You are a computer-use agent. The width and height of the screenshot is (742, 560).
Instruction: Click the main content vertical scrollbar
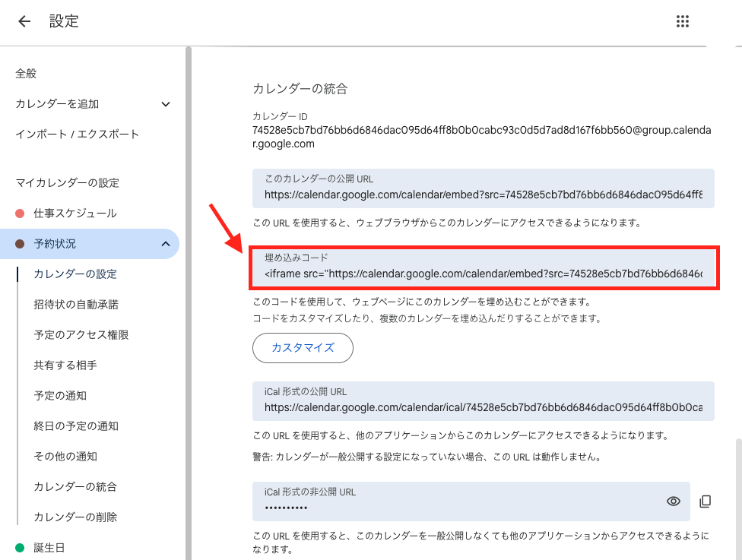pos(739,499)
